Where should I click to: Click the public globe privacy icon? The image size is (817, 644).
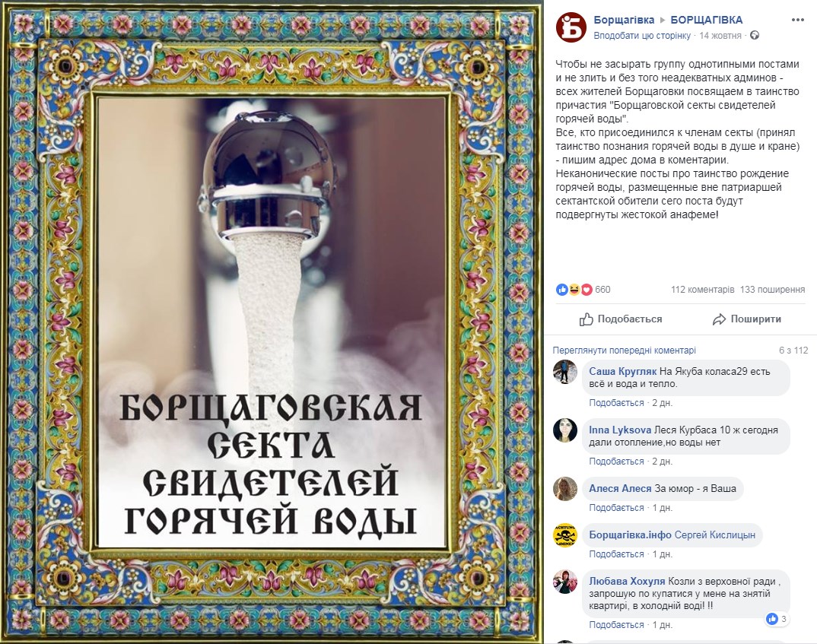tap(755, 36)
